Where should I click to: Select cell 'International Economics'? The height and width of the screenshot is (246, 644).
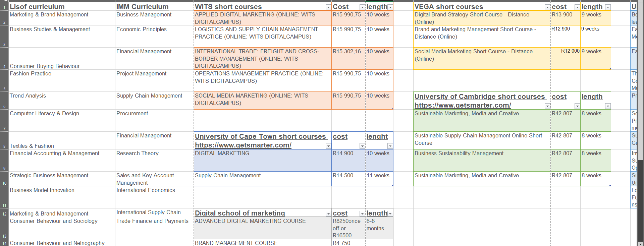tap(154, 197)
